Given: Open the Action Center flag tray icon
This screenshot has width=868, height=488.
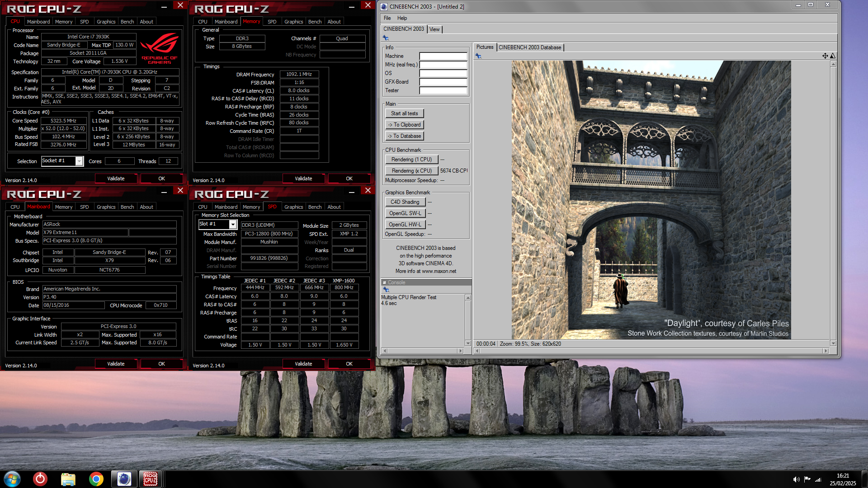Looking at the screenshot, I should pos(807,479).
